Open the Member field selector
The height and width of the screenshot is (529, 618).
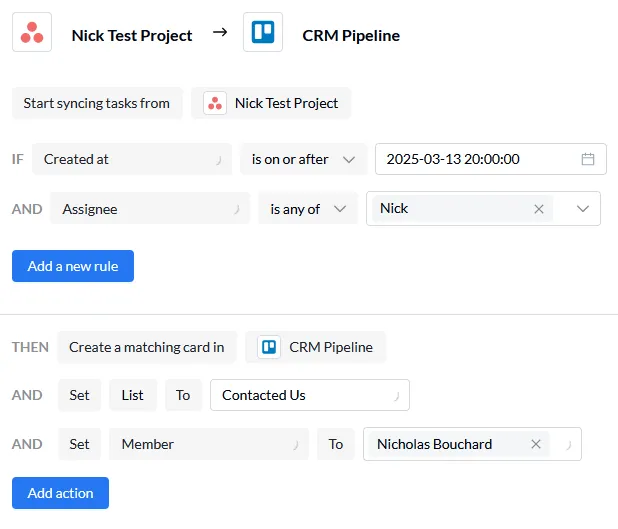pyautogui.click(x=208, y=444)
